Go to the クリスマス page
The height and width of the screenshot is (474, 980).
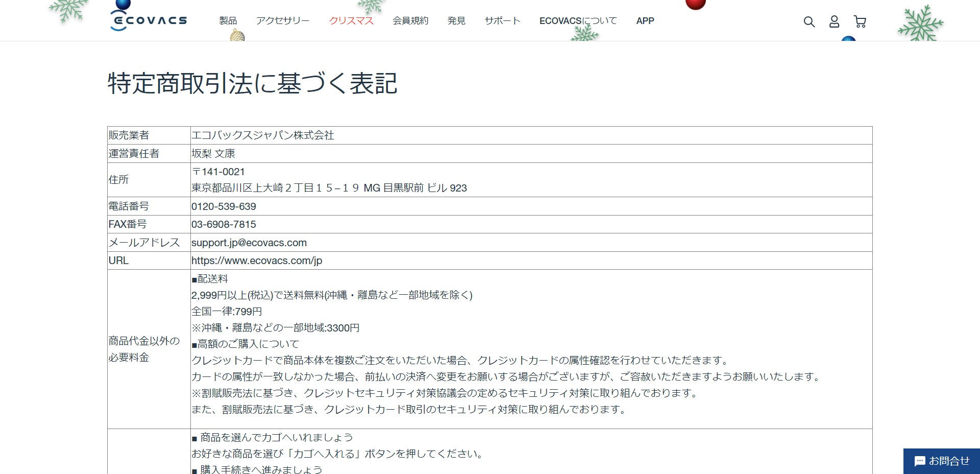tap(351, 20)
